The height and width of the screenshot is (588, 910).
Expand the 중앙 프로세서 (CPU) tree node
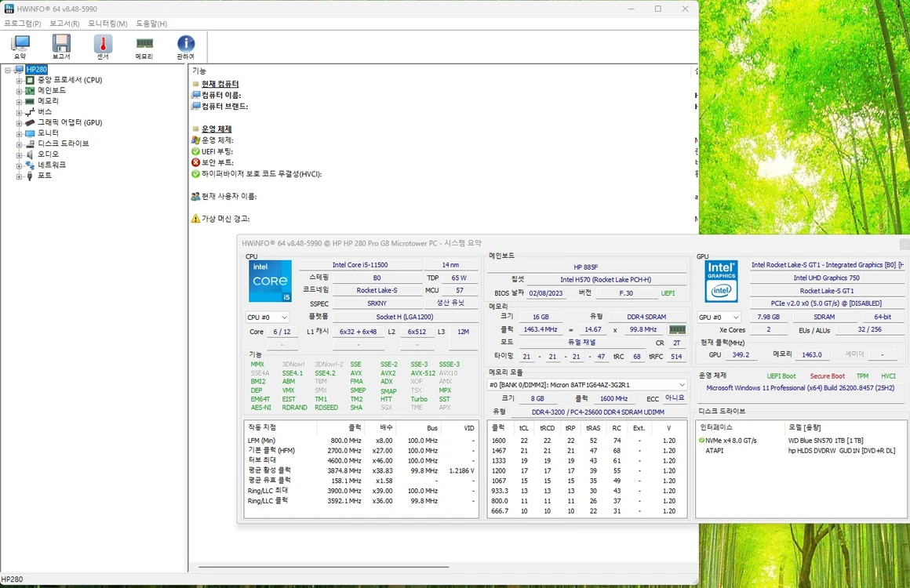[x=19, y=81]
